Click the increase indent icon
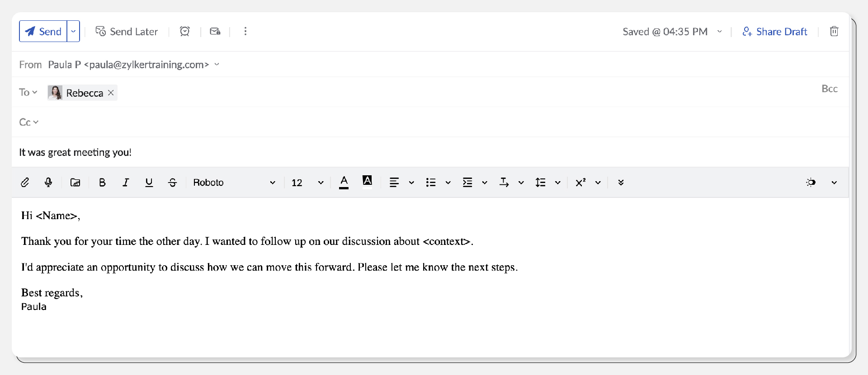 pos(467,183)
